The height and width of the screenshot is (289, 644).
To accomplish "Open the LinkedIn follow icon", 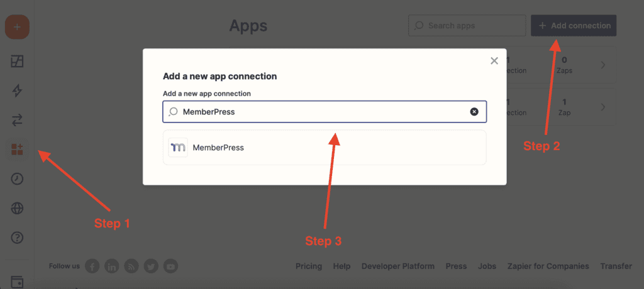I will pyautogui.click(x=112, y=266).
